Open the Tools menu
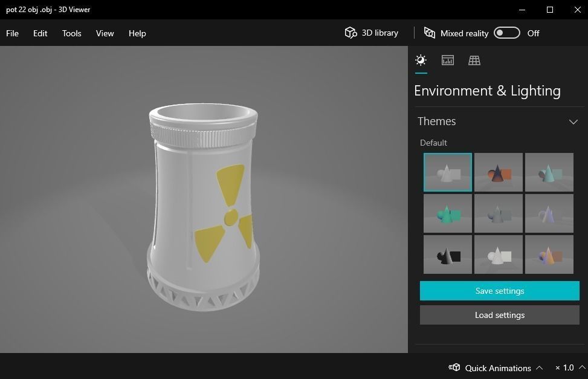Viewport: 588px width, 379px height. (x=72, y=33)
